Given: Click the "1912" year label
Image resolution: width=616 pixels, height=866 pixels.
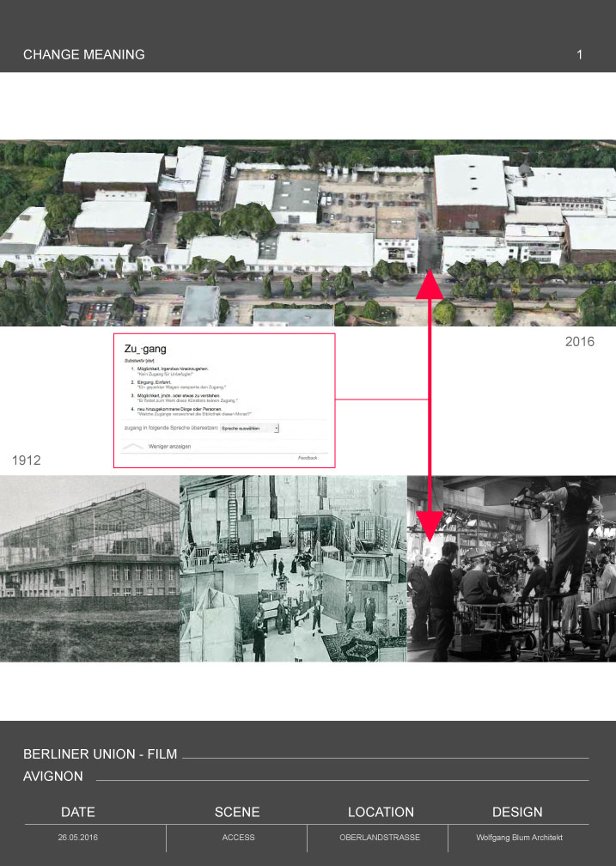Looking at the screenshot, I should 27,460.
